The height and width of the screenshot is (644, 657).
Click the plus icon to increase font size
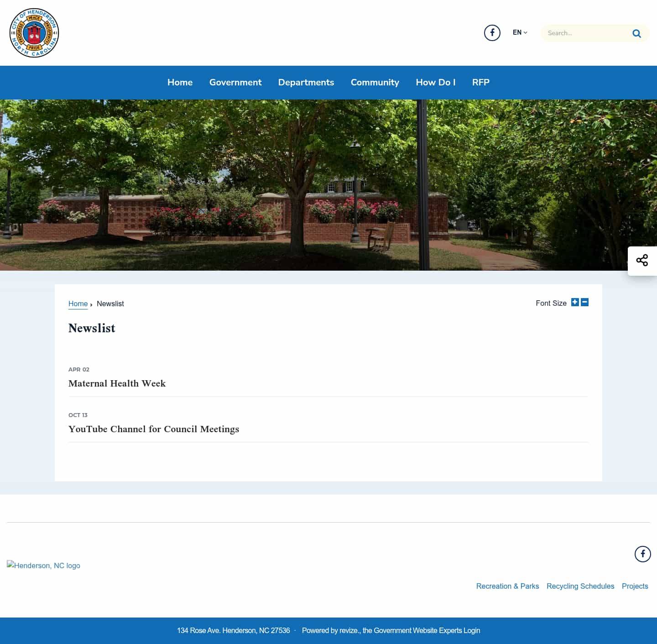tap(574, 302)
